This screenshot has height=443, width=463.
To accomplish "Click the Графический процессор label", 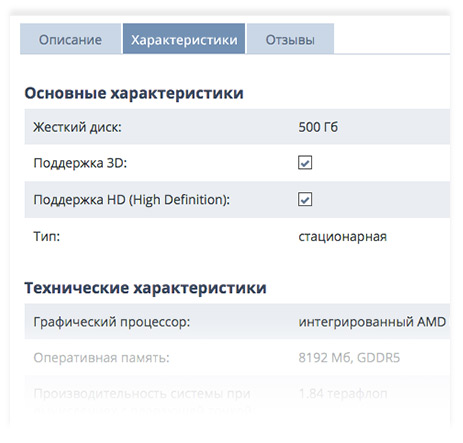I will click(112, 322).
